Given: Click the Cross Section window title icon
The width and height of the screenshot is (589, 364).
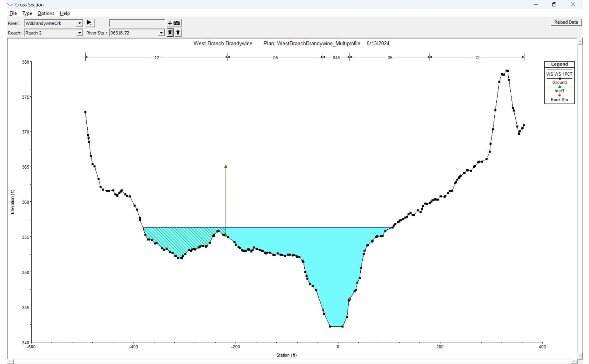Looking at the screenshot, I should 10,5.
